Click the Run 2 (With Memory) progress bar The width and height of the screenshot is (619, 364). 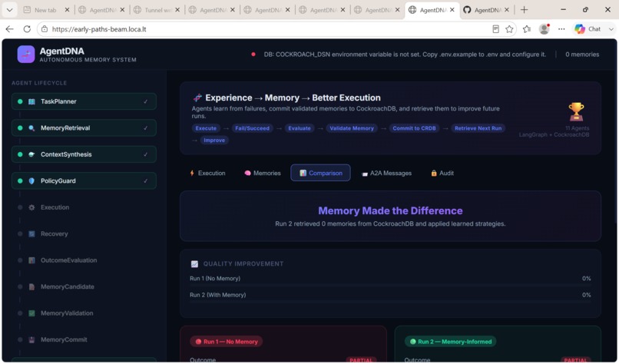click(x=390, y=302)
